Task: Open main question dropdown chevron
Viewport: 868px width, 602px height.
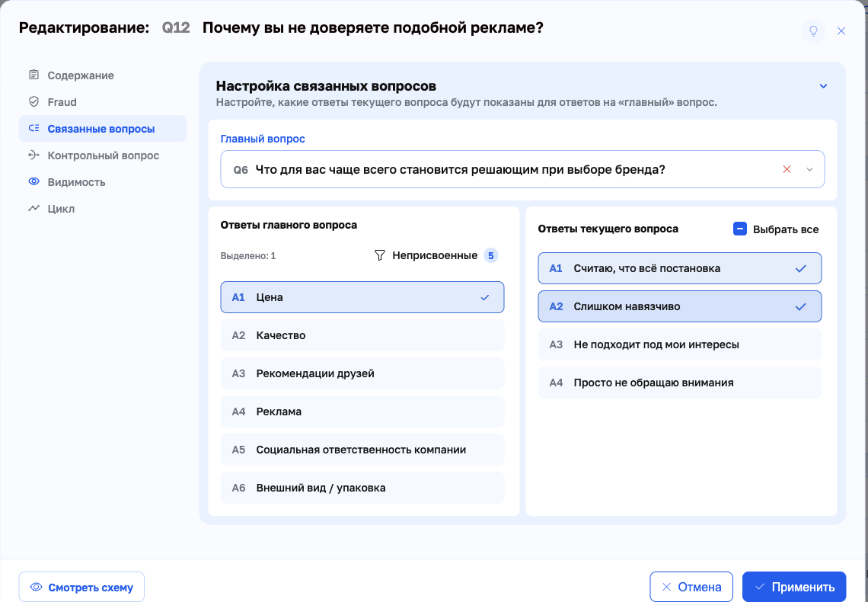Action: coord(809,169)
